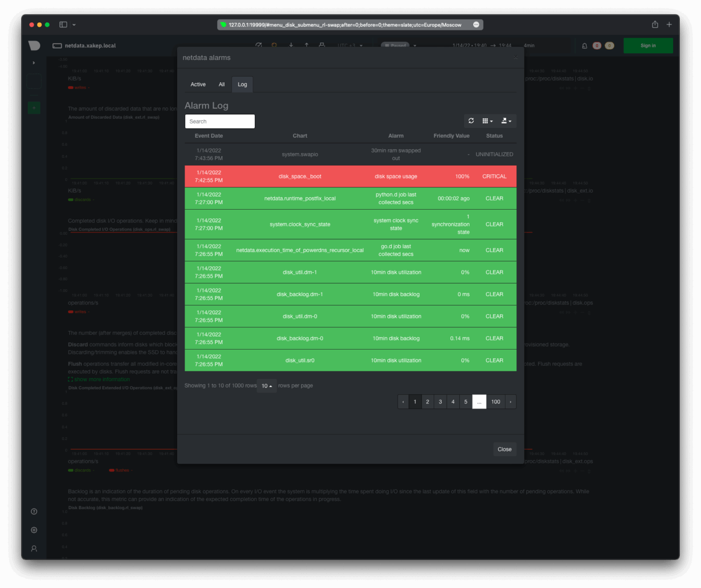Click the disk_backlog.dm-1 chart cell
Viewport: 701px width, 588px height.
(x=300, y=295)
